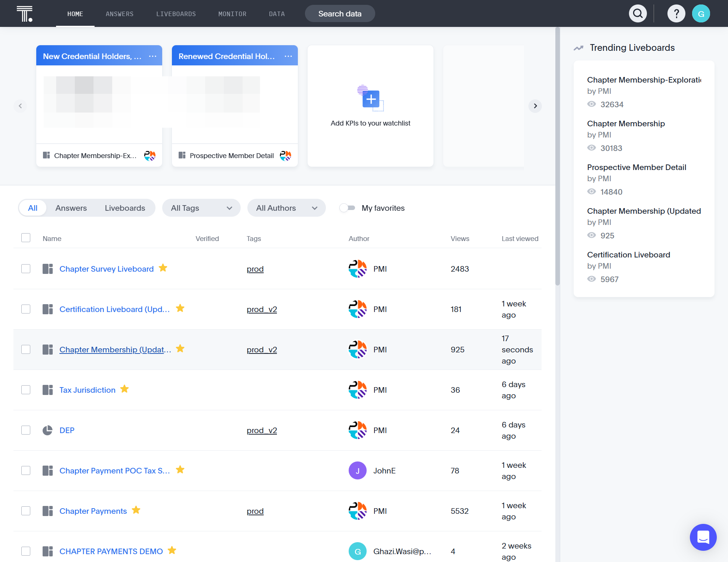The image size is (728, 562).
Task: Click the plus icon to add KPIs
Action: pyautogui.click(x=371, y=99)
